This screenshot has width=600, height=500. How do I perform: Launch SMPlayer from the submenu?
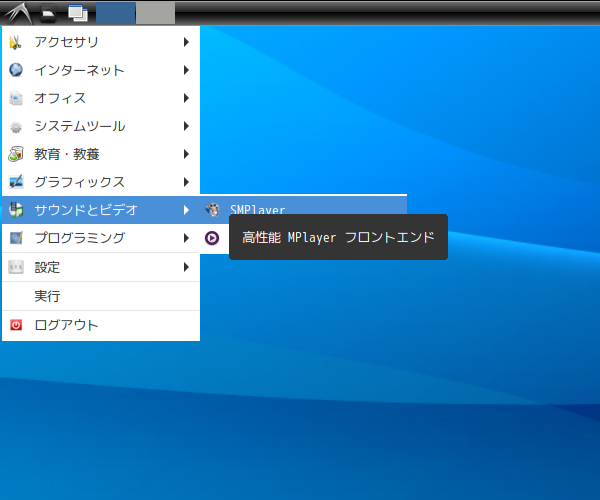click(x=303, y=210)
